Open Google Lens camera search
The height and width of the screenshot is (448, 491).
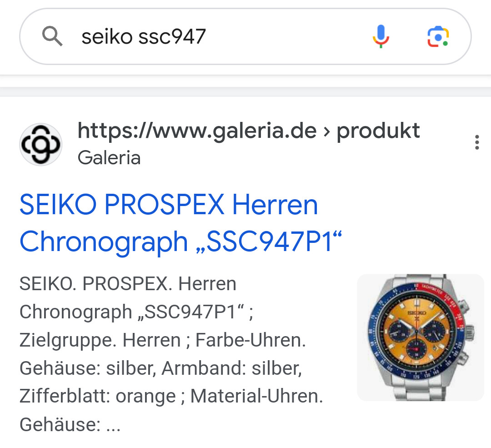[x=438, y=37]
